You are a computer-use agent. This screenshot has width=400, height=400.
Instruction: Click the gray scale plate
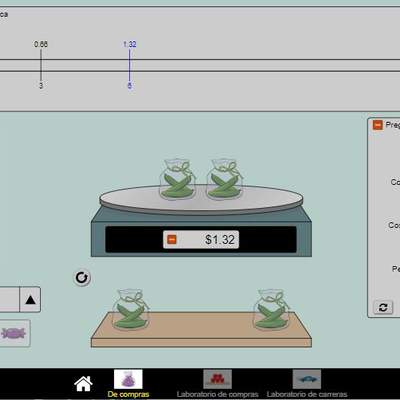(x=201, y=200)
